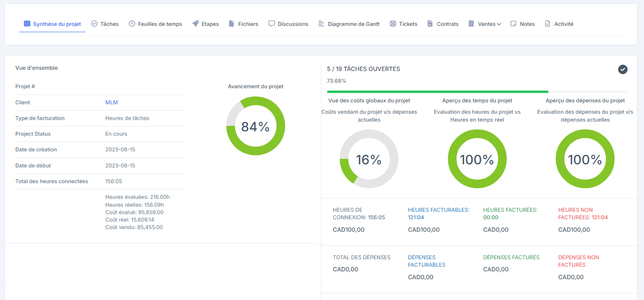Click the '5 / 19 TÂCHES OUVERTES' heading
The width and height of the screenshot is (644, 300).
click(x=364, y=69)
